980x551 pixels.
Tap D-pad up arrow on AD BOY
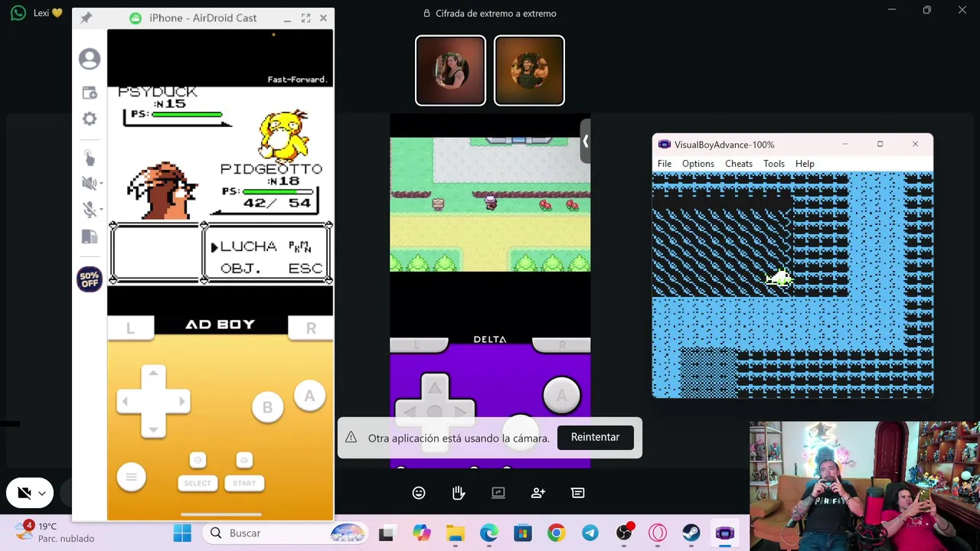153,374
